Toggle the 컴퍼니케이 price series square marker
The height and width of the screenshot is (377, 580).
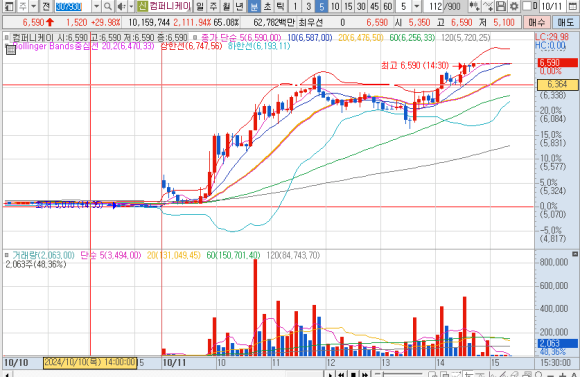[6, 37]
